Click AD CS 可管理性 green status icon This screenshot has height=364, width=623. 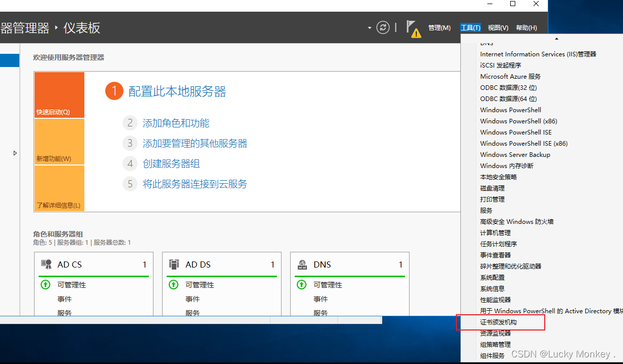(45, 285)
